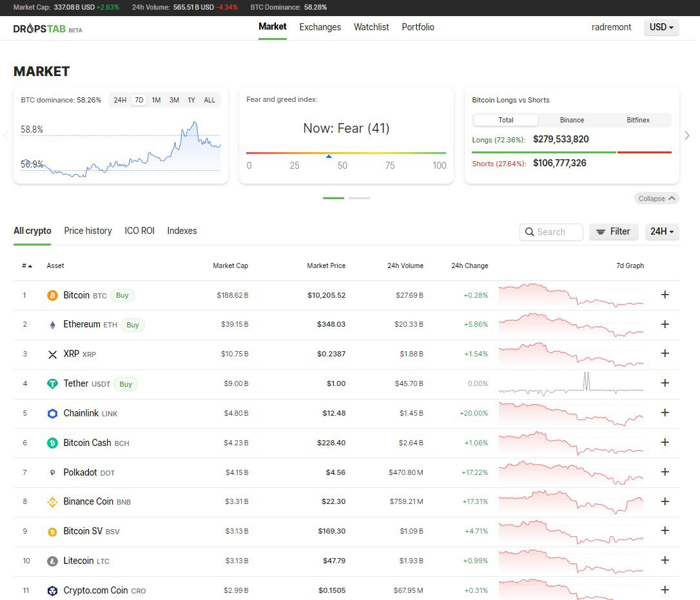The image size is (700, 600).
Task: Click the Binance Coin logo icon
Action: (x=52, y=502)
